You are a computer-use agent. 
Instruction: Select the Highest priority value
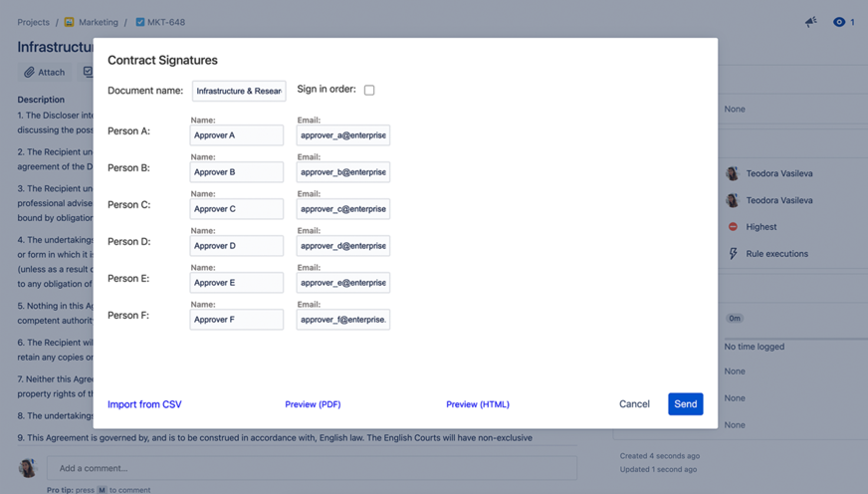tap(761, 226)
